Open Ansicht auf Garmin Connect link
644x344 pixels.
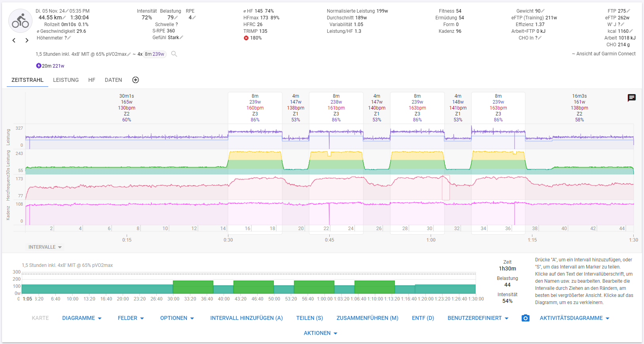coord(604,54)
